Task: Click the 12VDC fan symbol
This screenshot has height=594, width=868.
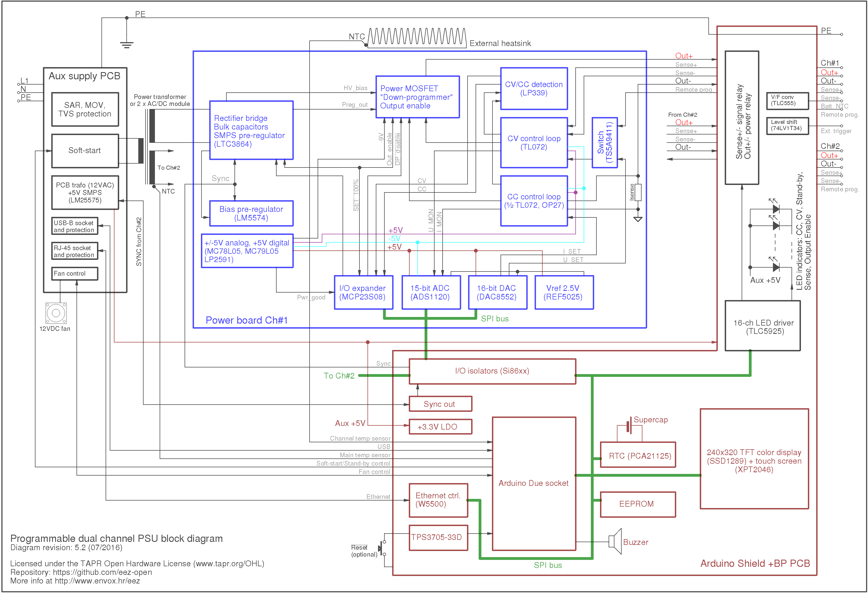Action: click(56, 313)
